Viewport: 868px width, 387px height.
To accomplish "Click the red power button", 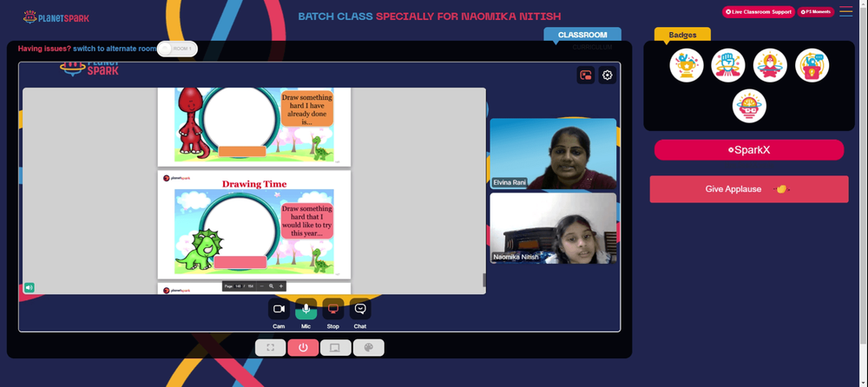I will point(303,348).
